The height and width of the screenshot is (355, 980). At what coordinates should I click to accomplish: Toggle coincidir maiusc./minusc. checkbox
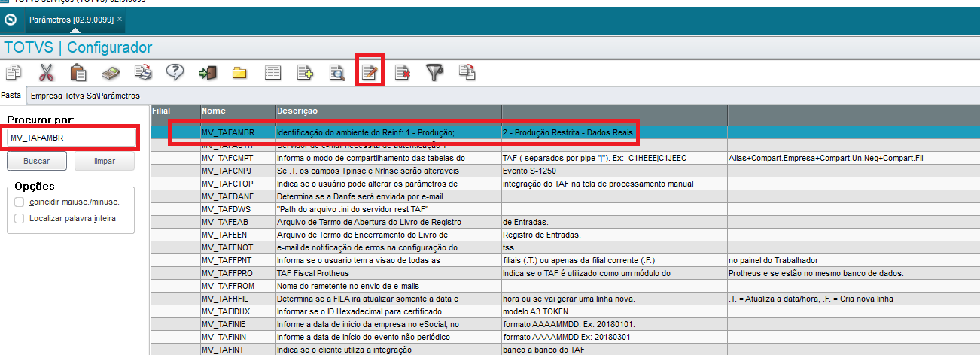click(x=20, y=202)
